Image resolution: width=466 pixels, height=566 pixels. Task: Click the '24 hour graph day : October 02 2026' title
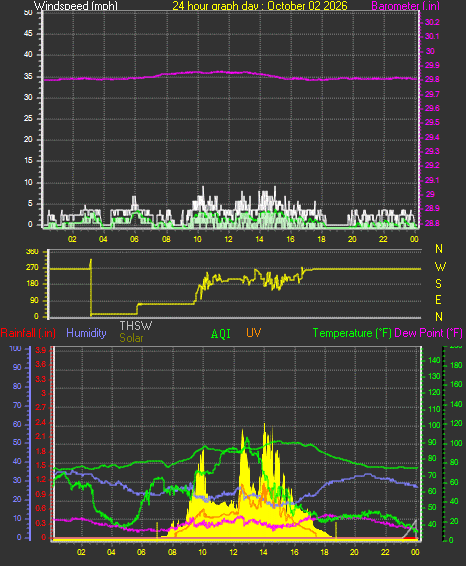point(260,6)
